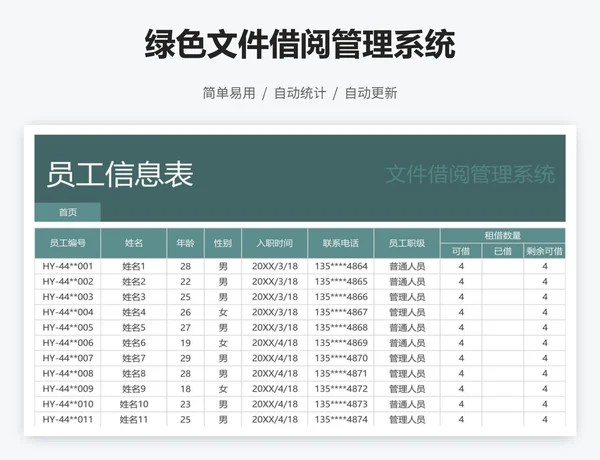600x460 pixels.
Task: Select age cell 19 for 姓名6
Action: 186,343
